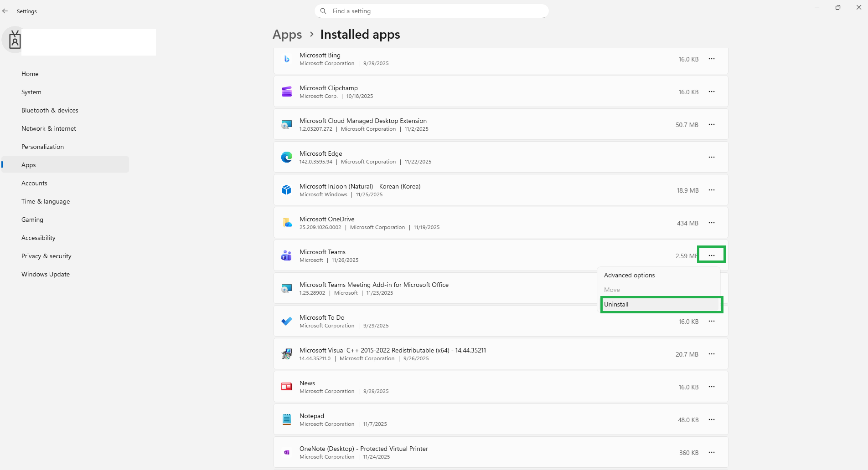This screenshot has height=470, width=868.
Task: Click the Notepad app icon
Action: click(x=287, y=419)
